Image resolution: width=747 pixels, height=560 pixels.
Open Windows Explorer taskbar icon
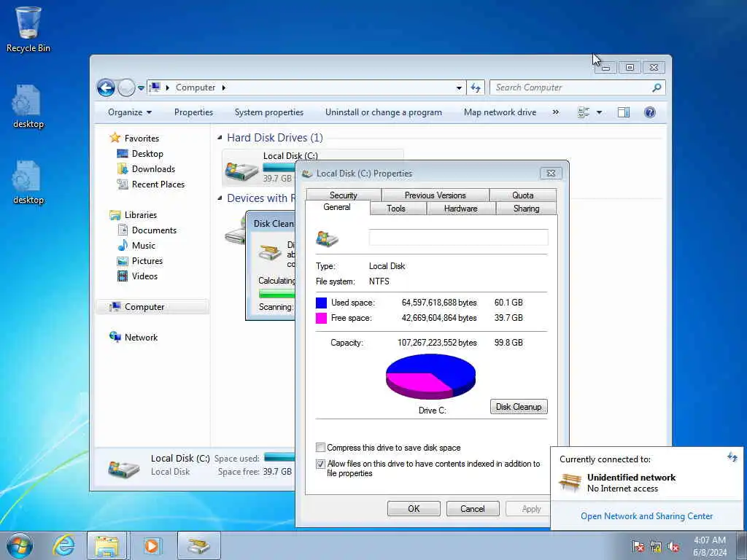(107, 545)
